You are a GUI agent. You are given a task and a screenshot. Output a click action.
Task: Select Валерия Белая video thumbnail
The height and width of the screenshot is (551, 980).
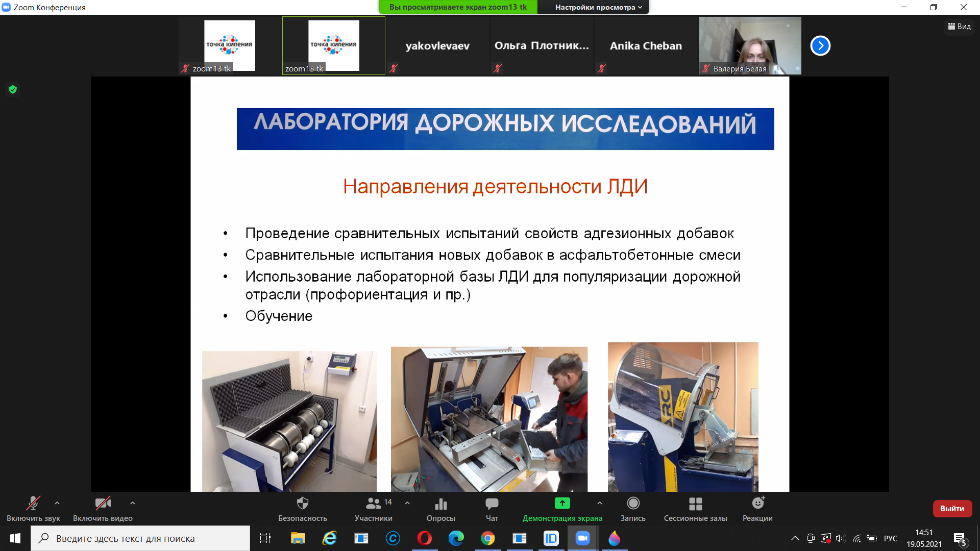click(x=750, y=46)
